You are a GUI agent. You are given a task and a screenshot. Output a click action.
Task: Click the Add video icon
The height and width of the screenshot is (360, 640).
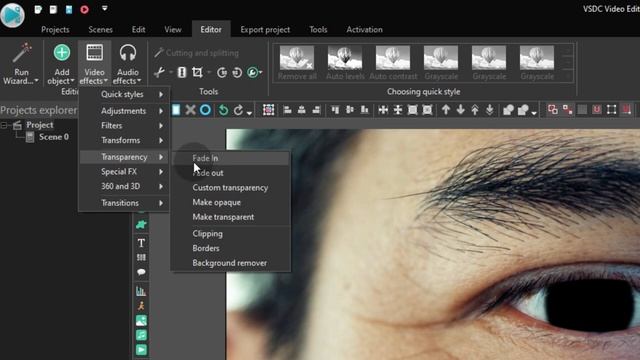(141, 350)
